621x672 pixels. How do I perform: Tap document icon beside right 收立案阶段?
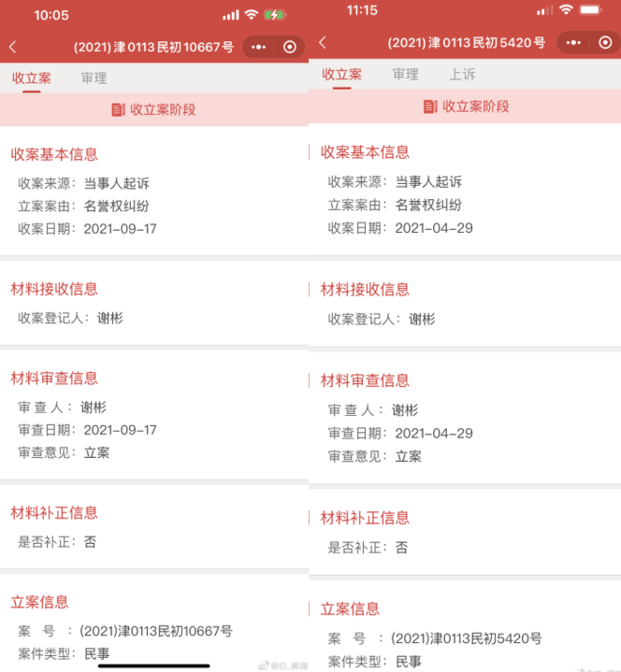pyautogui.click(x=430, y=107)
